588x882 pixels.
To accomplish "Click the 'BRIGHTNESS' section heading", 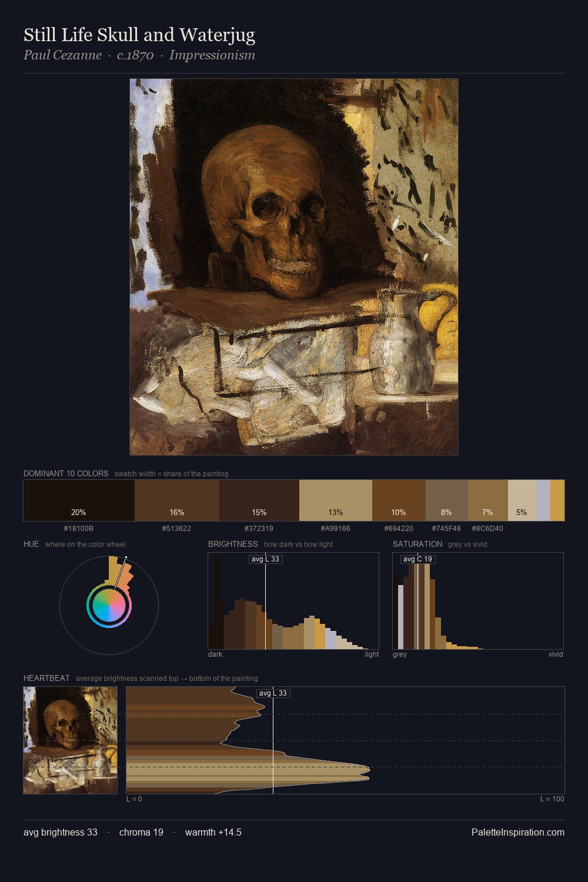I will click(x=233, y=544).
